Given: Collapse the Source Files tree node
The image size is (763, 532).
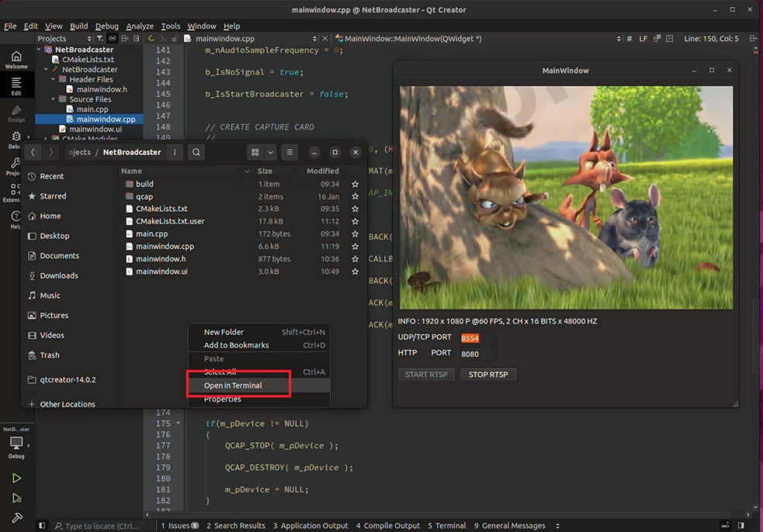Looking at the screenshot, I should [x=53, y=99].
